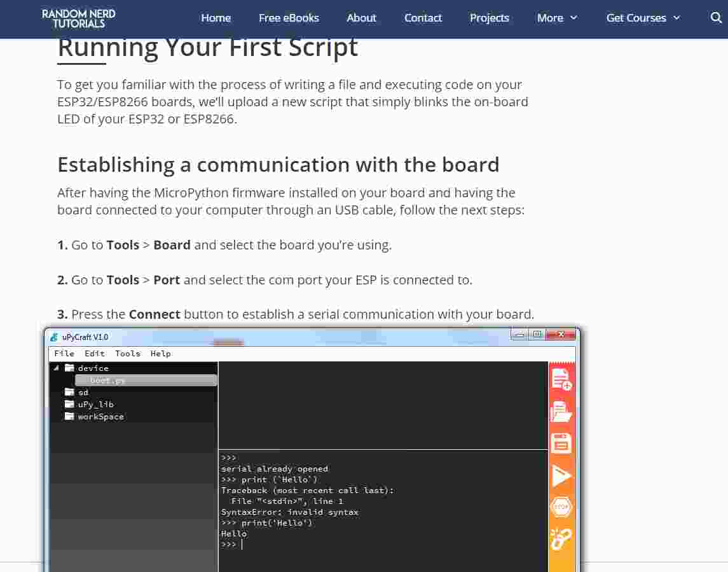Click the terminal prompt with cursor
This screenshot has height=572, width=728.
pos(232,545)
